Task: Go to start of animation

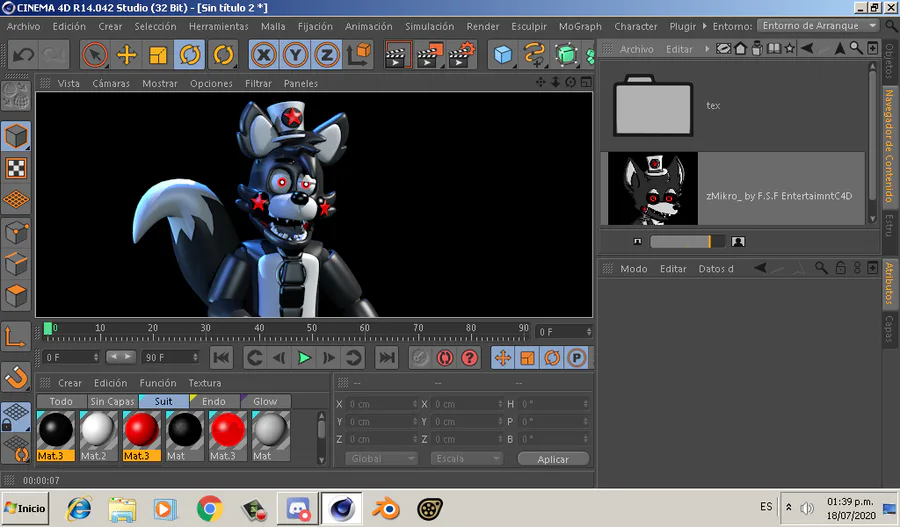Action: pyautogui.click(x=222, y=358)
